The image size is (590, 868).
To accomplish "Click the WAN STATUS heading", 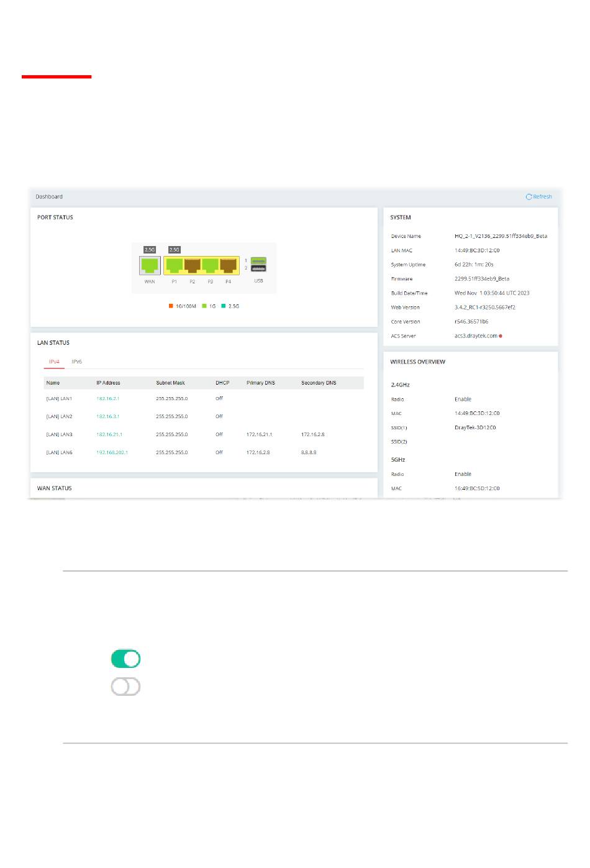I will click(x=55, y=488).
